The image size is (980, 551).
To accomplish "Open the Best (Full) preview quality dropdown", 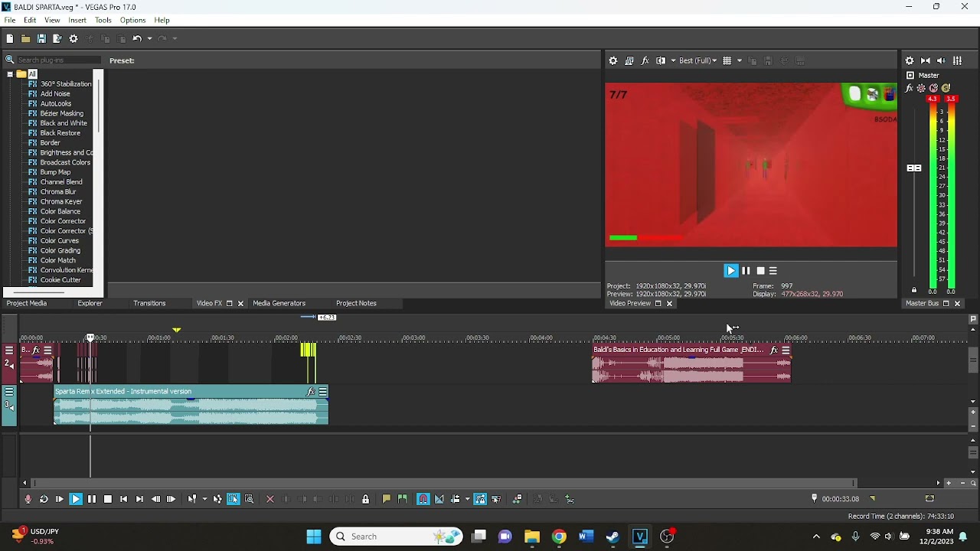I will coord(698,60).
